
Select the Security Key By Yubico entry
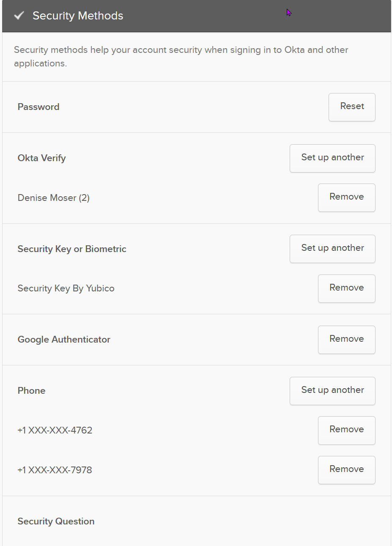[66, 288]
